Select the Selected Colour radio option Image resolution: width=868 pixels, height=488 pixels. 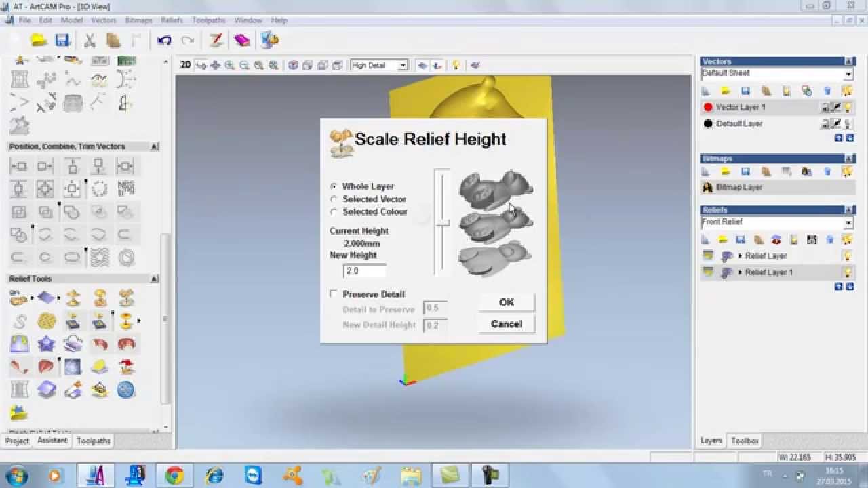pyautogui.click(x=334, y=211)
